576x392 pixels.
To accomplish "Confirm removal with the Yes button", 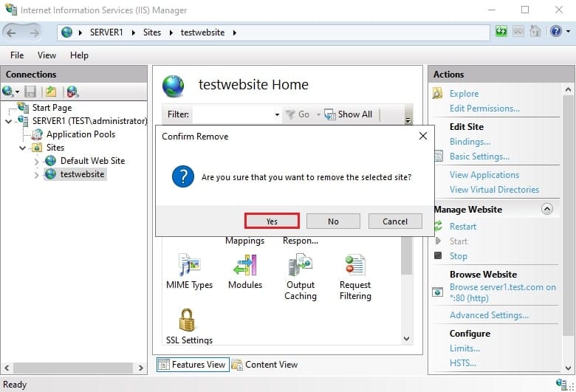I will pyautogui.click(x=272, y=221).
